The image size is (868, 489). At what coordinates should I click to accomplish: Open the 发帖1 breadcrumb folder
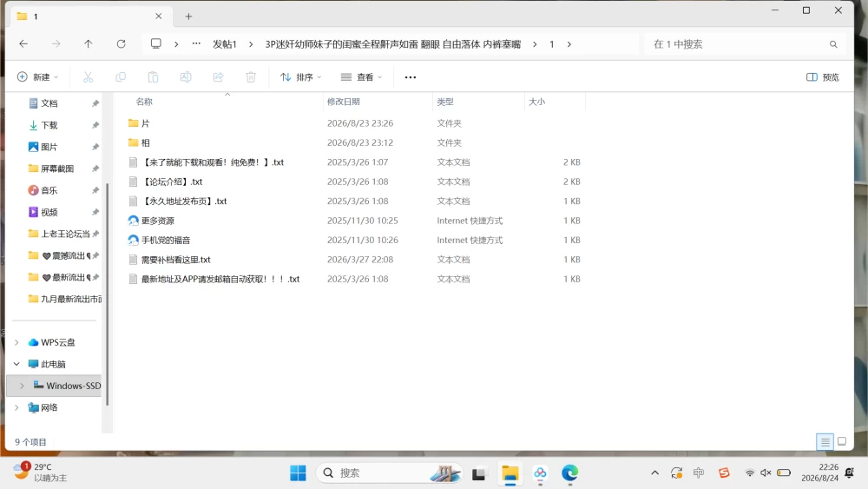coord(224,44)
